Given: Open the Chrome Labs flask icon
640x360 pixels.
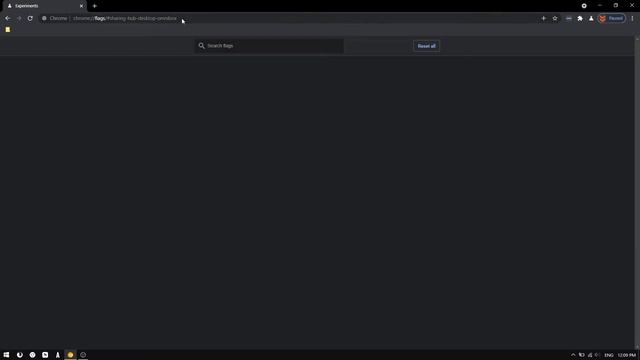Looking at the screenshot, I should coord(591,18).
